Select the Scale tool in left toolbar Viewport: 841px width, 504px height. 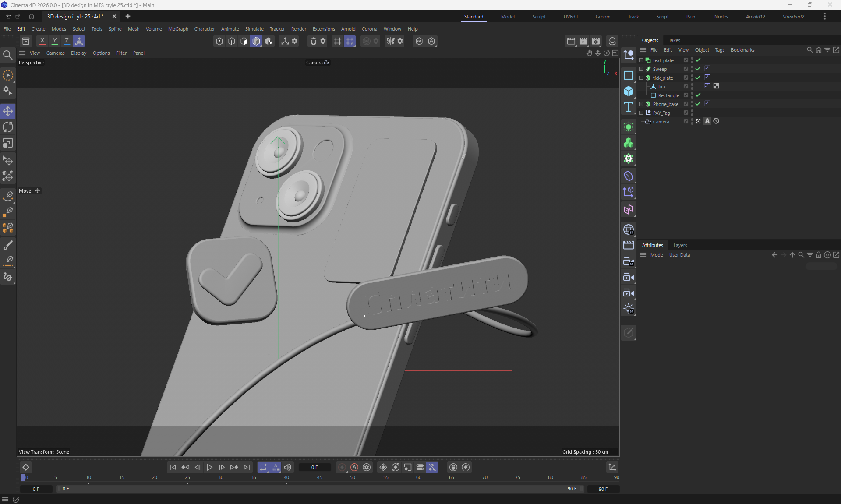click(x=8, y=143)
